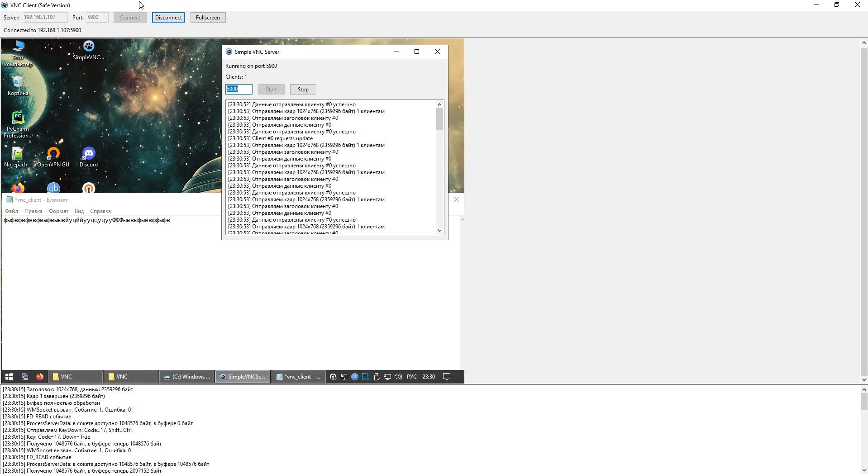Click the РУС language indicator

412,377
